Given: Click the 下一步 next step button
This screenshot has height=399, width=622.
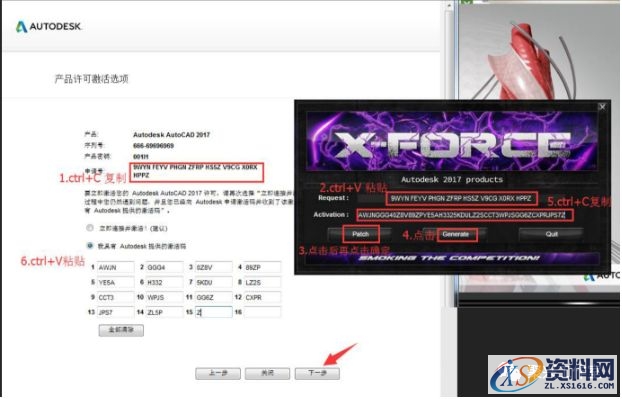Looking at the screenshot, I should coord(317,373).
